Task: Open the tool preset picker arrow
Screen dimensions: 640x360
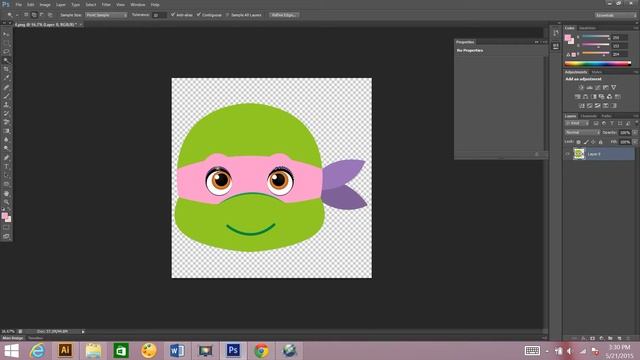Action: point(17,15)
